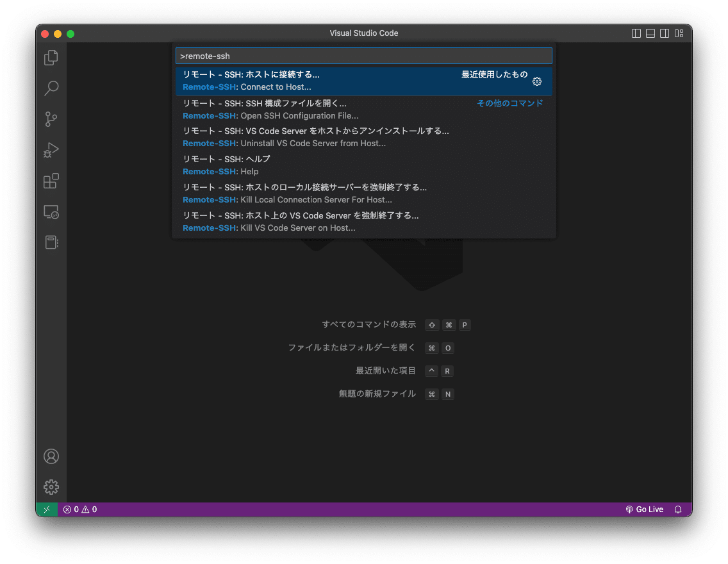The image size is (728, 564).
Task: Run Remote-SSH: Connect to Host command
Action: pyautogui.click(x=363, y=81)
